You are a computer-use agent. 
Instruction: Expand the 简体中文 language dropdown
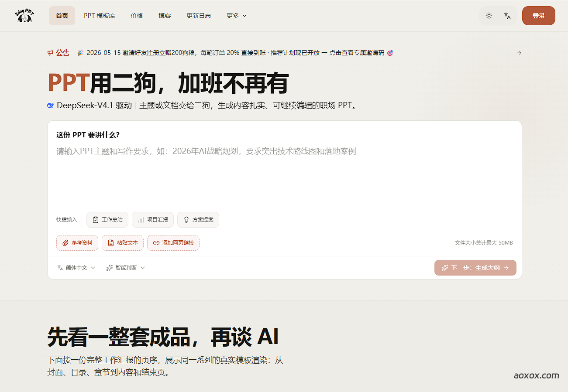tap(76, 268)
